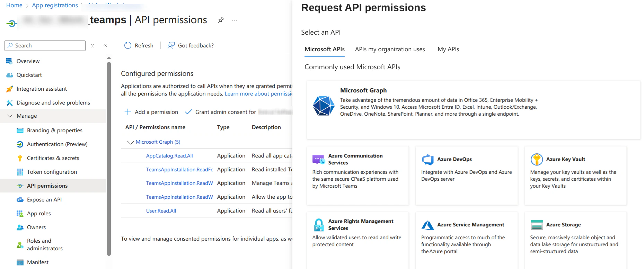This screenshot has width=644, height=269.
Task: Collapse the Microsoft Graph (5) permissions group
Action: click(x=130, y=142)
